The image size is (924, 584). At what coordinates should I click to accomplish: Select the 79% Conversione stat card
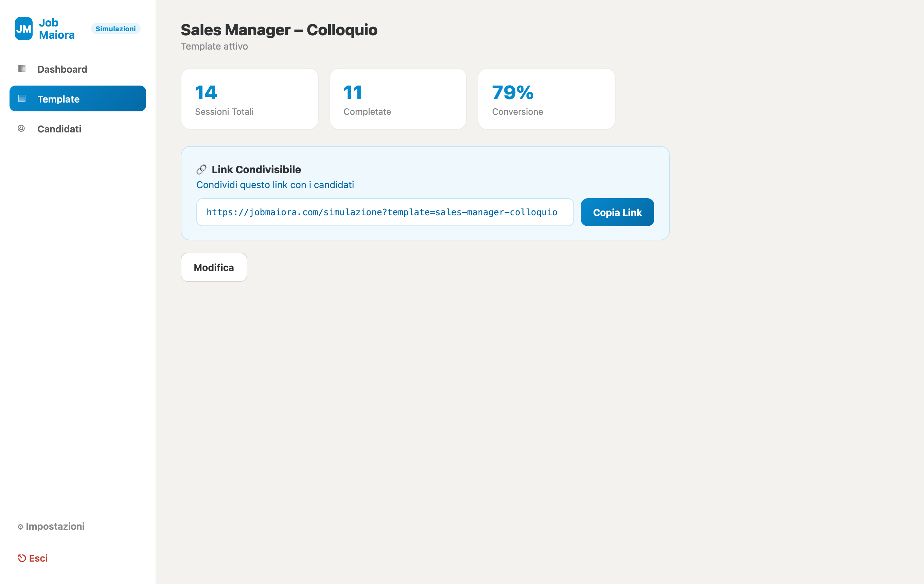(x=547, y=99)
